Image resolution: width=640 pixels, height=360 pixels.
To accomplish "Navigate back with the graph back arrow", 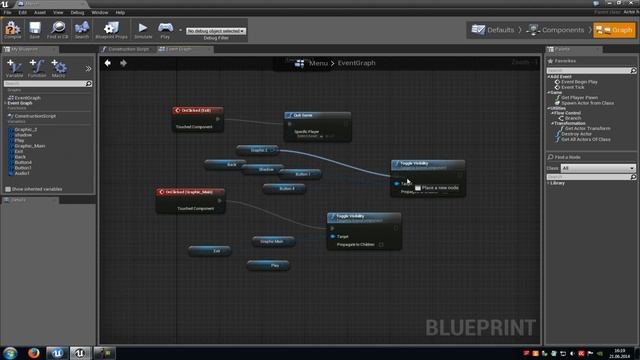I will pyautogui.click(x=108, y=63).
